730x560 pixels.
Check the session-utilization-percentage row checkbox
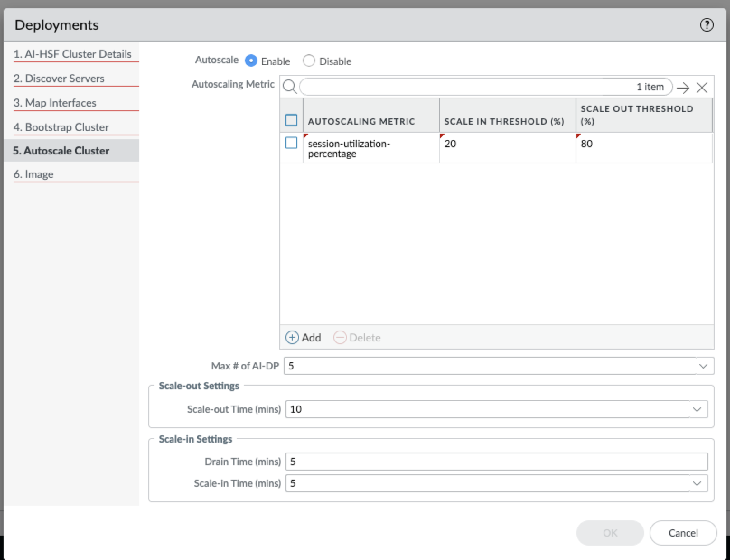pos(291,143)
